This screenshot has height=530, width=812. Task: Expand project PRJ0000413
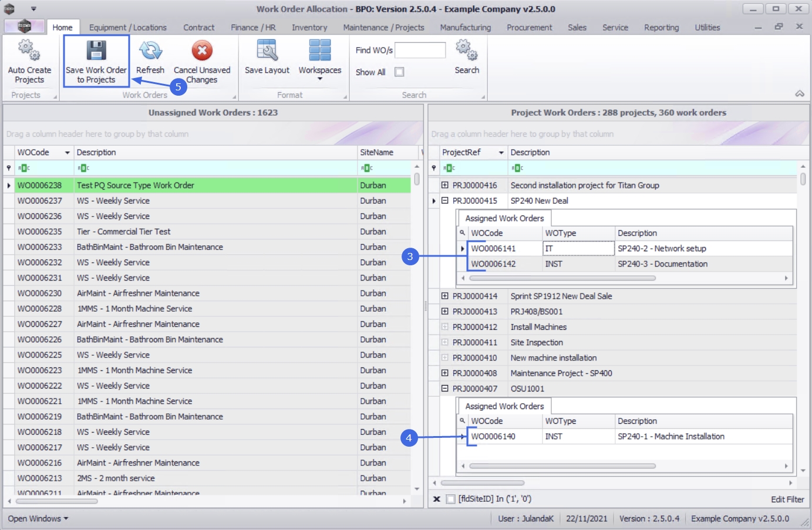[x=444, y=311]
